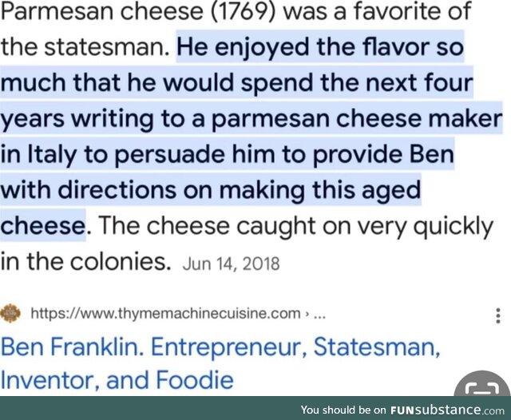Click highlighted line 'much that he would spend'
This screenshot has height=420, width=511.
coord(236,82)
